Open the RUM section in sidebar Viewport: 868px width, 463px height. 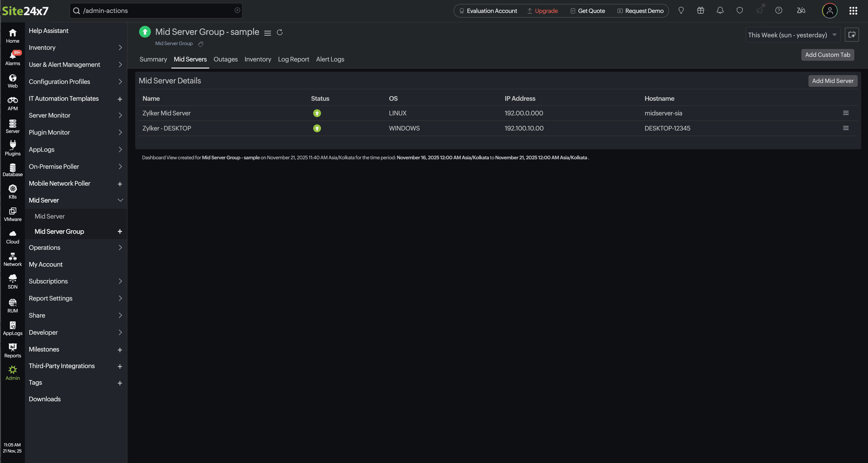pyautogui.click(x=12, y=304)
